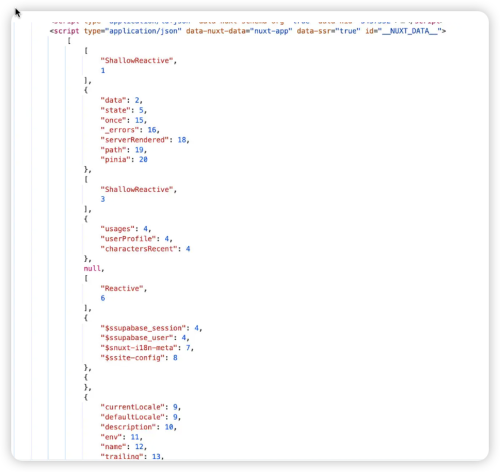Image resolution: width=500 pixels, height=472 pixels.
Task: Click the "name": 12 entry
Action: [123, 447]
